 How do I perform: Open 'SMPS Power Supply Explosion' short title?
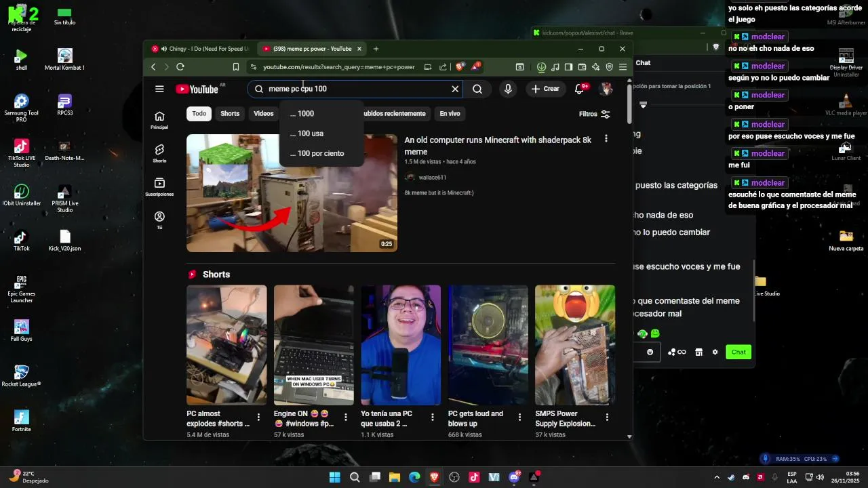click(566, 419)
